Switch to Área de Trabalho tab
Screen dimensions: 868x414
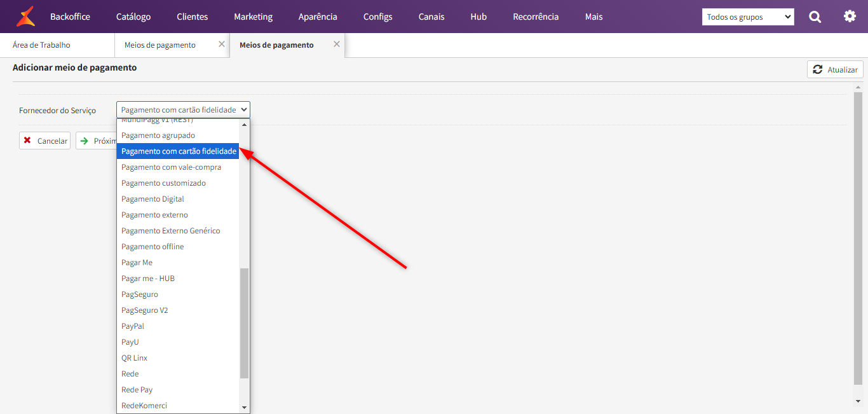click(57, 45)
